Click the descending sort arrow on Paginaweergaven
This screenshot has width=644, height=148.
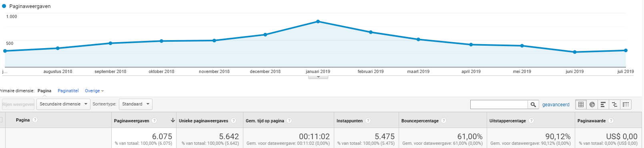click(173, 120)
